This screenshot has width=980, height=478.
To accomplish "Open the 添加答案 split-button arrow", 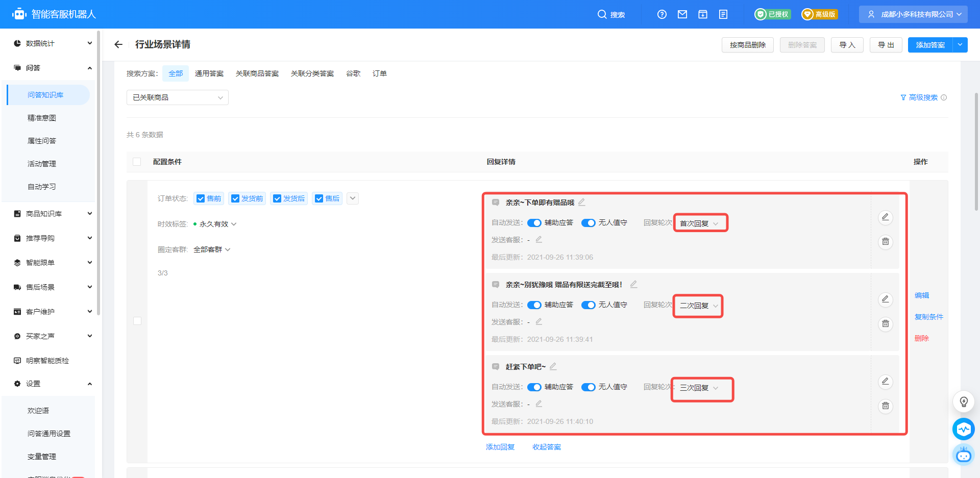I will click(x=960, y=45).
